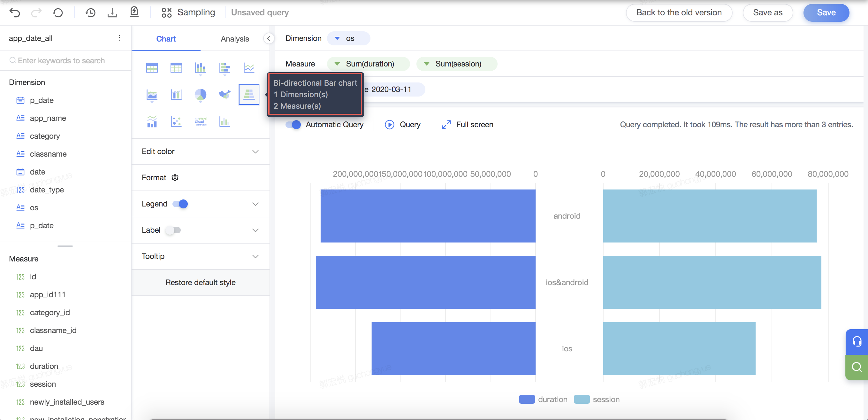Click Restore default style
This screenshot has height=420, width=868.
[201, 282]
